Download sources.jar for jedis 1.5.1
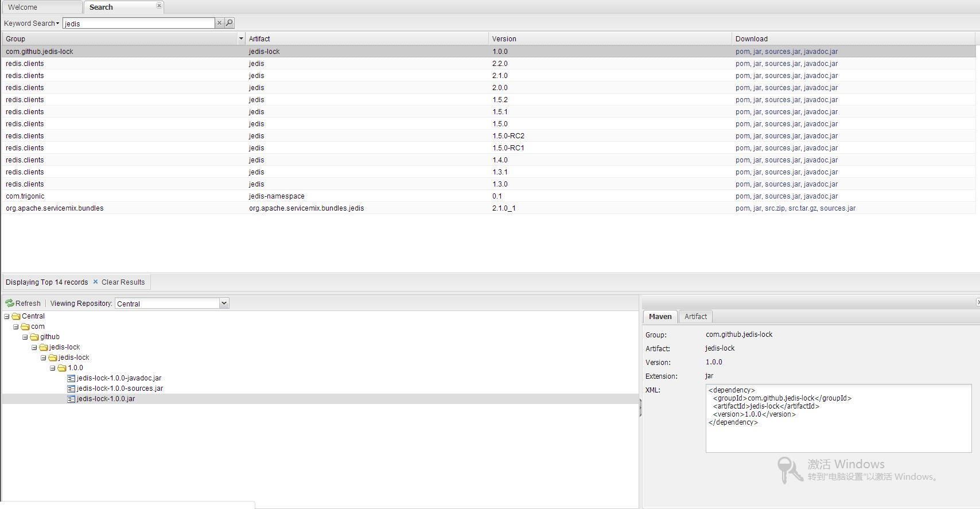This screenshot has width=980, height=509. [782, 112]
